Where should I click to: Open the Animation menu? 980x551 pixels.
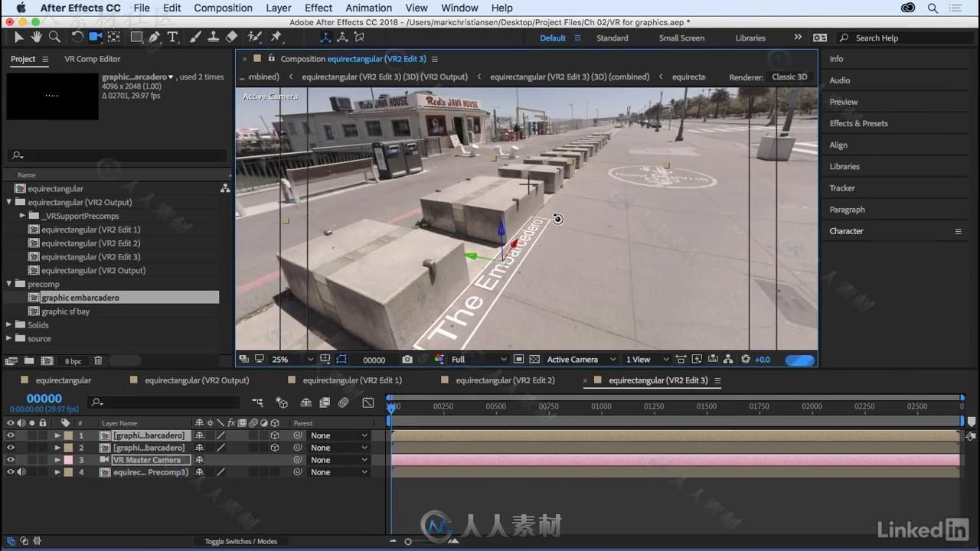[x=368, y=8]
